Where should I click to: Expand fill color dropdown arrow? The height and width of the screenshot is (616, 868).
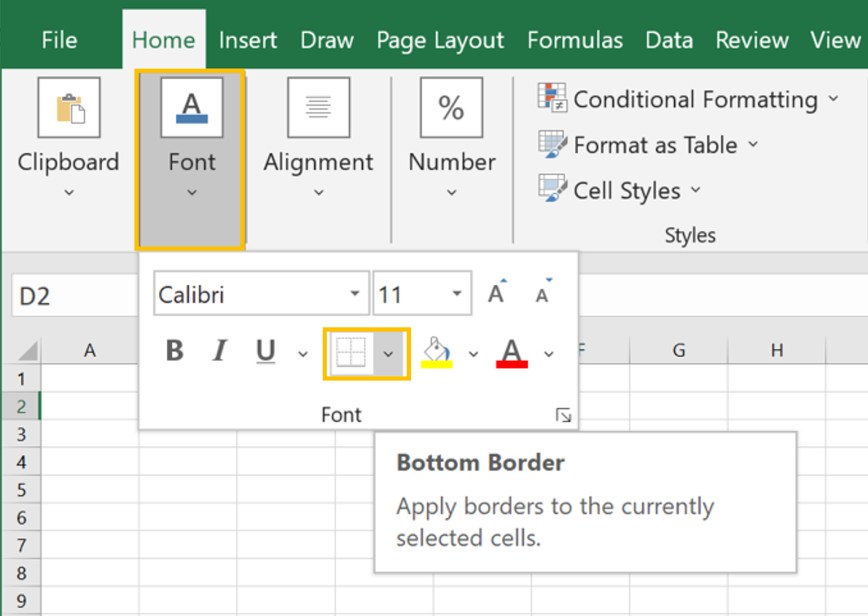(x=474, y=354)
